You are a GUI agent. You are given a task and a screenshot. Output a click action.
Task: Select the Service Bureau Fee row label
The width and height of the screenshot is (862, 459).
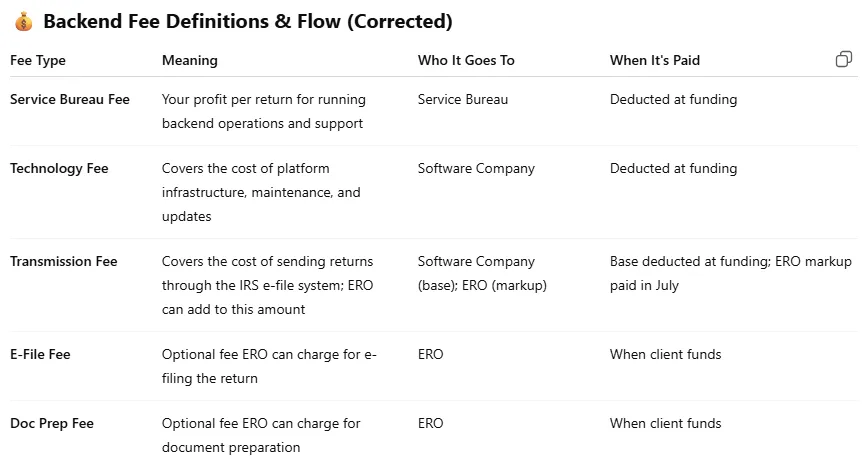[70, 99]
